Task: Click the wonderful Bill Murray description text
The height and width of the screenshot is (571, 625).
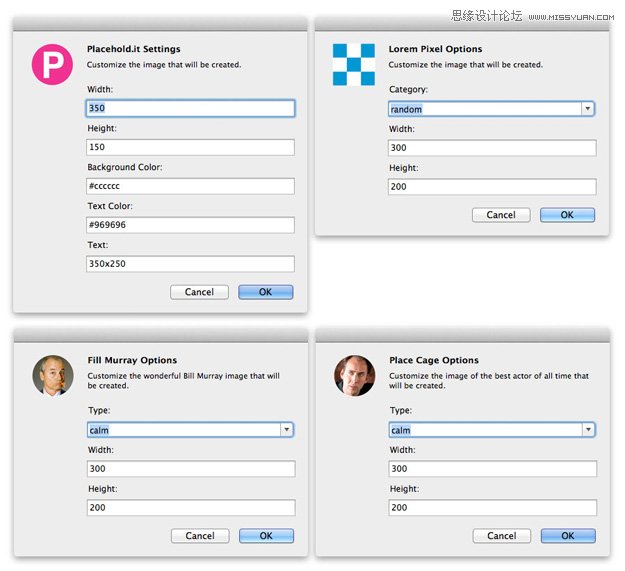Action: coord(183,381)
